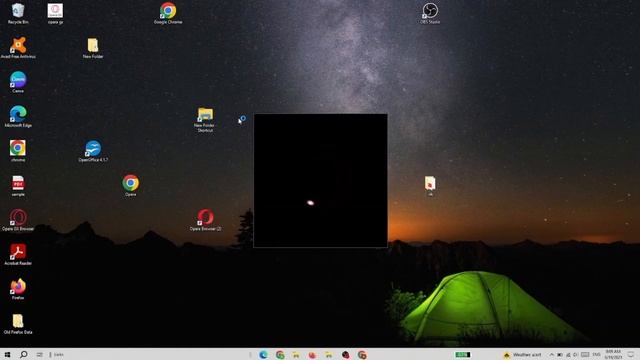This screenshot has height=360, width=640.
Task: Select the Chrome-style icon labeled Opera
Action: pos(131,186)
